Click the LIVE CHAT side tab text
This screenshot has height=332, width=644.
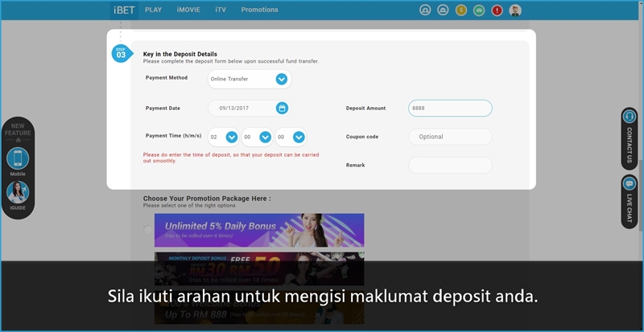630,208
